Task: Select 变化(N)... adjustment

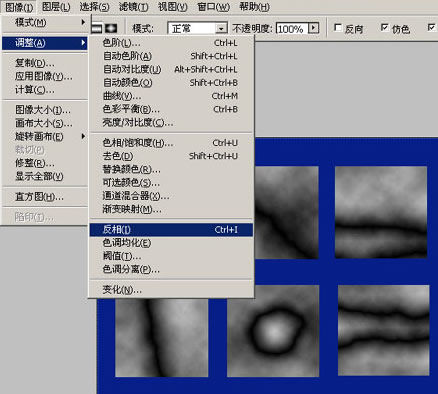Action: (x=171, y=290)
